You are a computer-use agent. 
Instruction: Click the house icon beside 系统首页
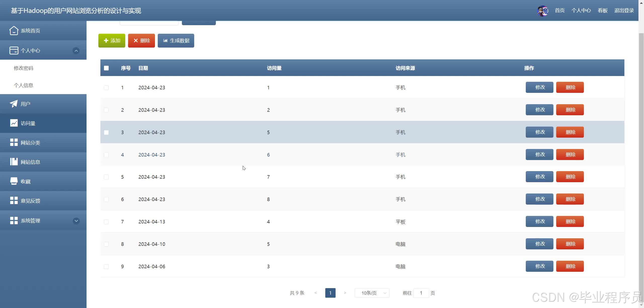pyautogui.click(x=14, y=31)
